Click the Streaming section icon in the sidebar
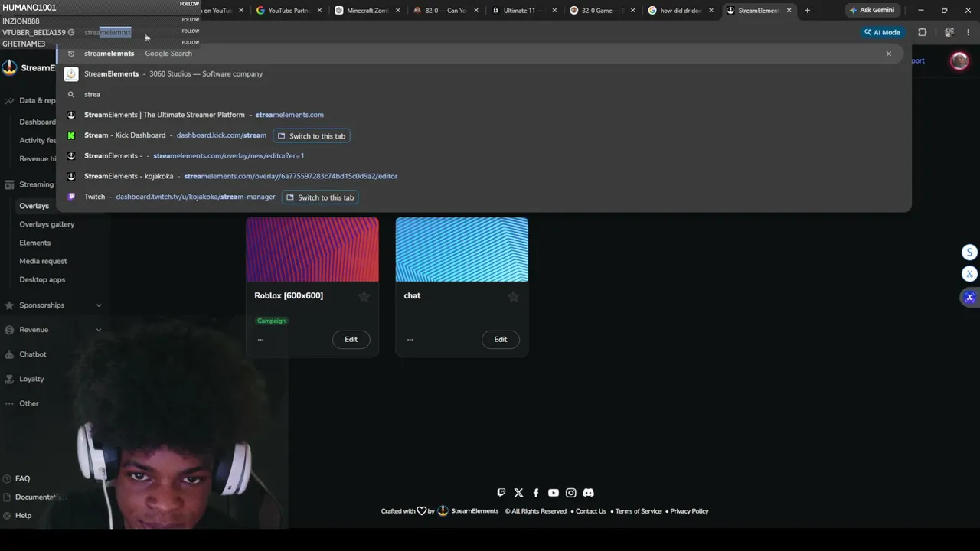 [x=9, y=184]
